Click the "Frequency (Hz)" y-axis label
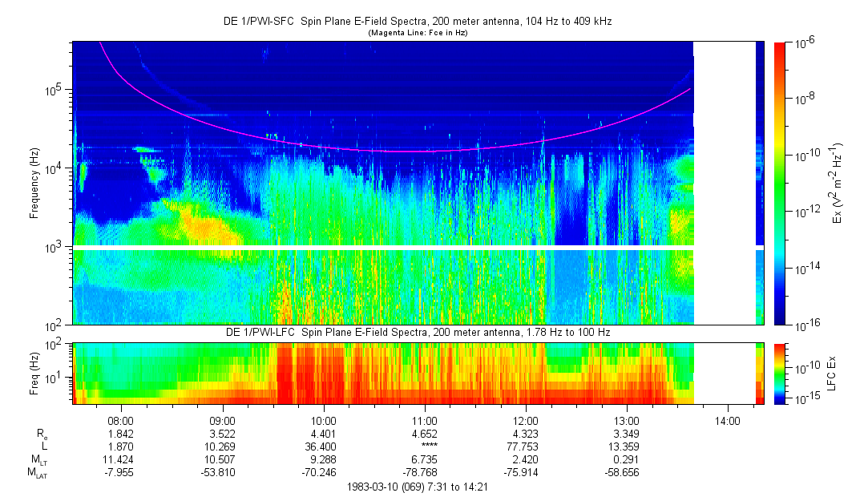 (x=35, y=184)
